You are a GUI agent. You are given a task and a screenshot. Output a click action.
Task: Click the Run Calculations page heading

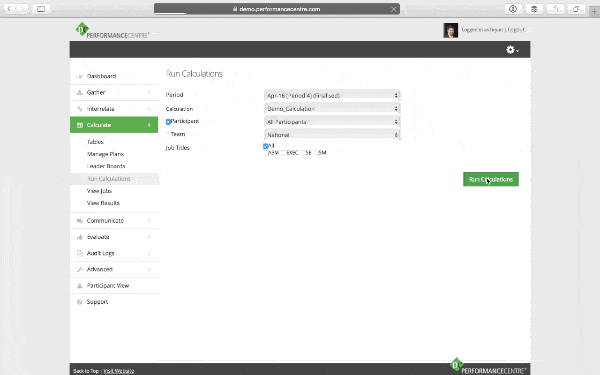[194, 74]
